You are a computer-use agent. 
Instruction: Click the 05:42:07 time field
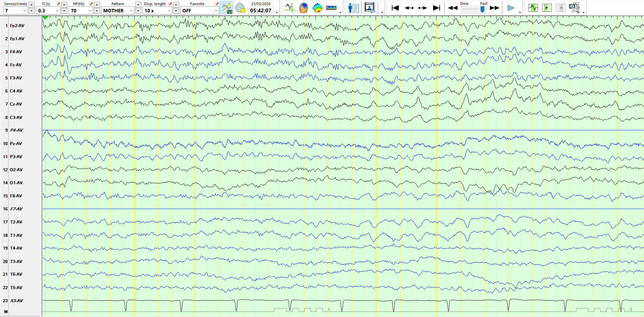point(260,11)
